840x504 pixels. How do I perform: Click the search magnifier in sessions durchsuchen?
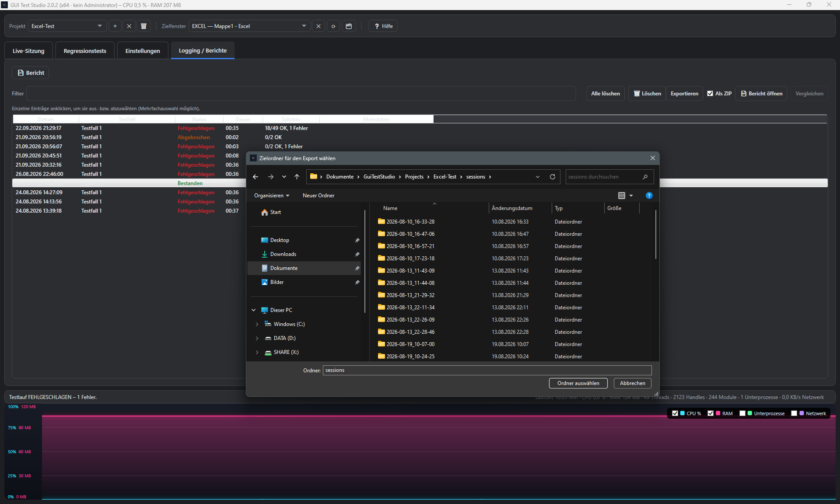[645, 177]
